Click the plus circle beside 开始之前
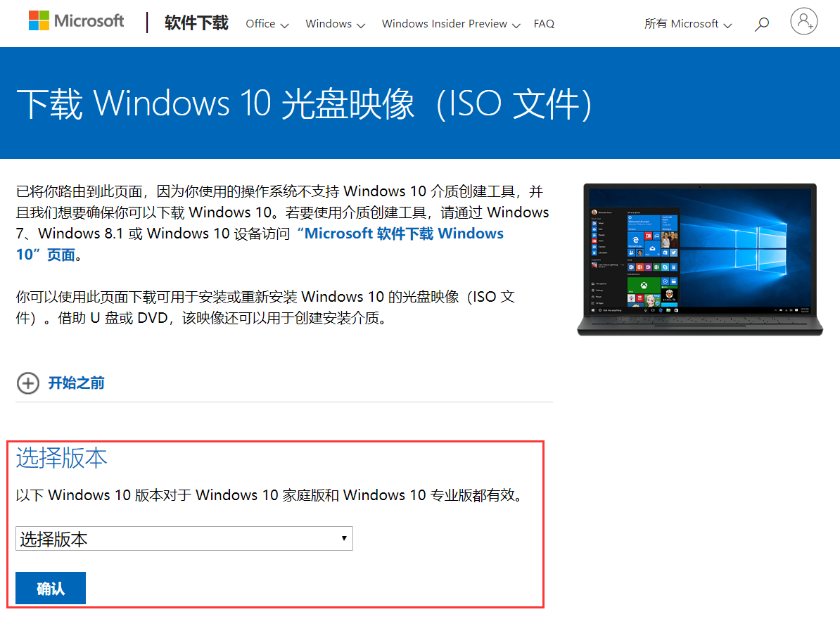Screen dimensions: 840x619 [28, 383]
